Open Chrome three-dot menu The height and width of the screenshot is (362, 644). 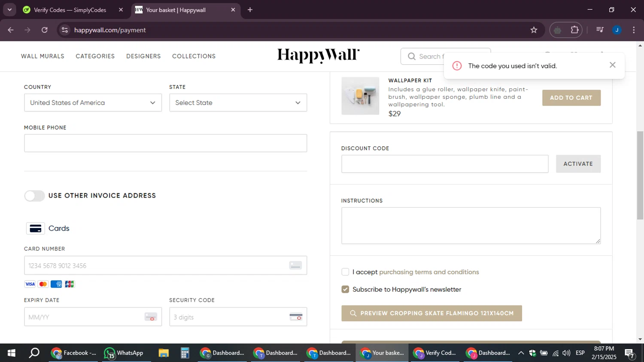coord(634,30)
